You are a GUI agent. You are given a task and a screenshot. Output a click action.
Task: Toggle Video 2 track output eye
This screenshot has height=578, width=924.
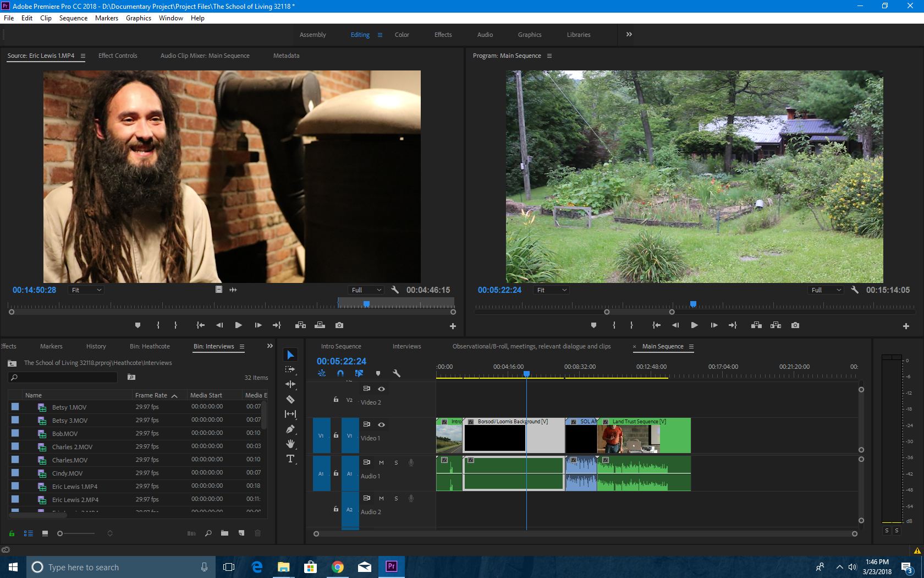(381, 389)
